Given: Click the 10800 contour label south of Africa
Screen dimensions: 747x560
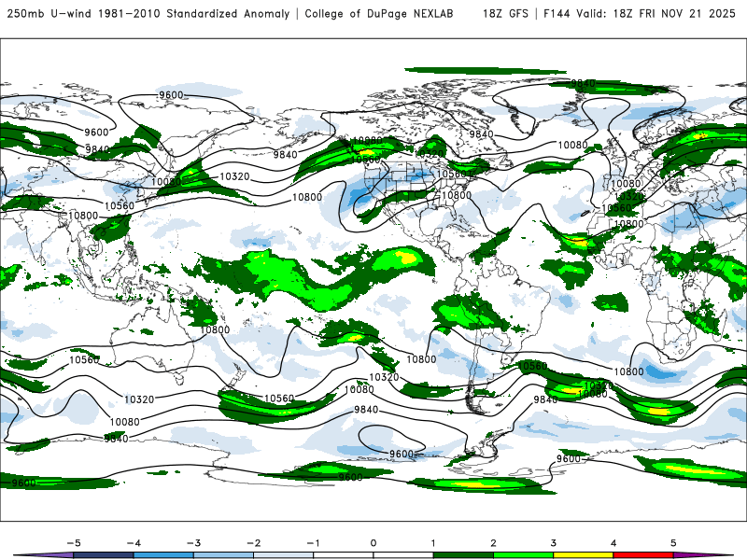Looking at the screenshot, I should (628, 371).
